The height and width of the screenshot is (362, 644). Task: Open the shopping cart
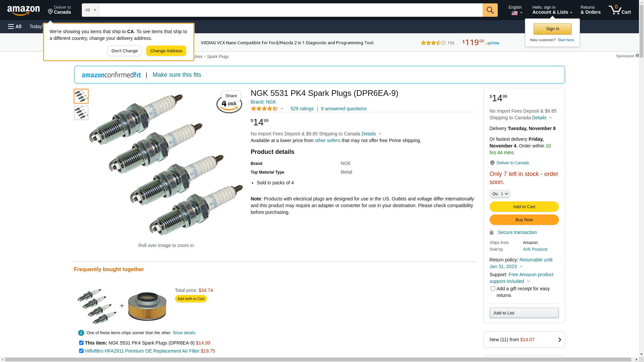coord(620,10)
